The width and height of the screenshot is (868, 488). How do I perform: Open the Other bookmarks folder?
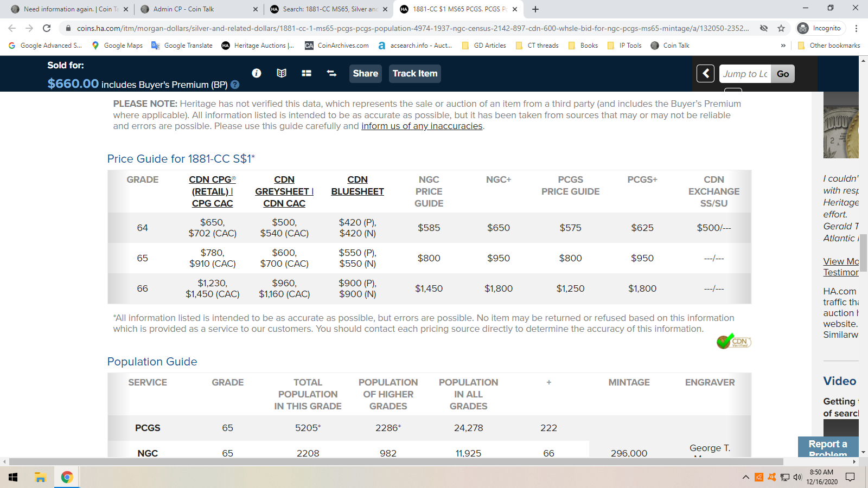(x=829, y=46)
